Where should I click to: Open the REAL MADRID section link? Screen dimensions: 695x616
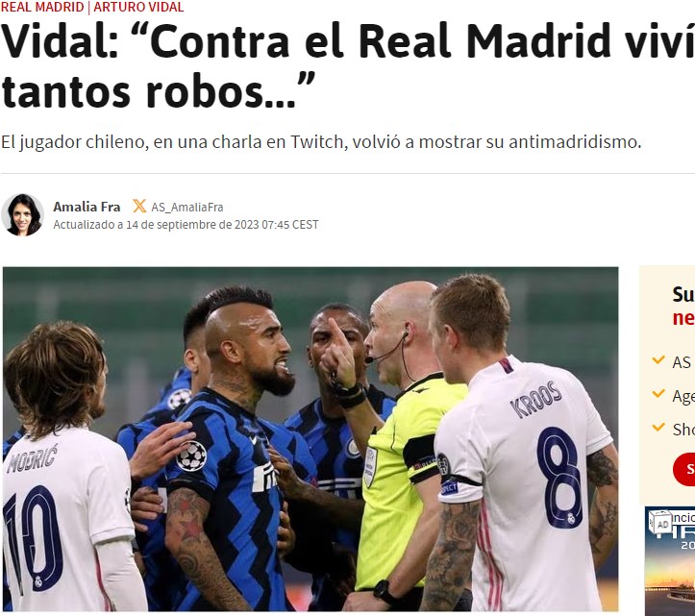42,7
